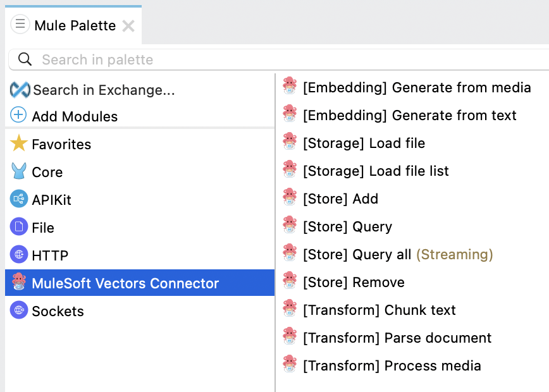Select [Store] Query operation
Screen dimensions: 549x392
(x=347, y=226)
